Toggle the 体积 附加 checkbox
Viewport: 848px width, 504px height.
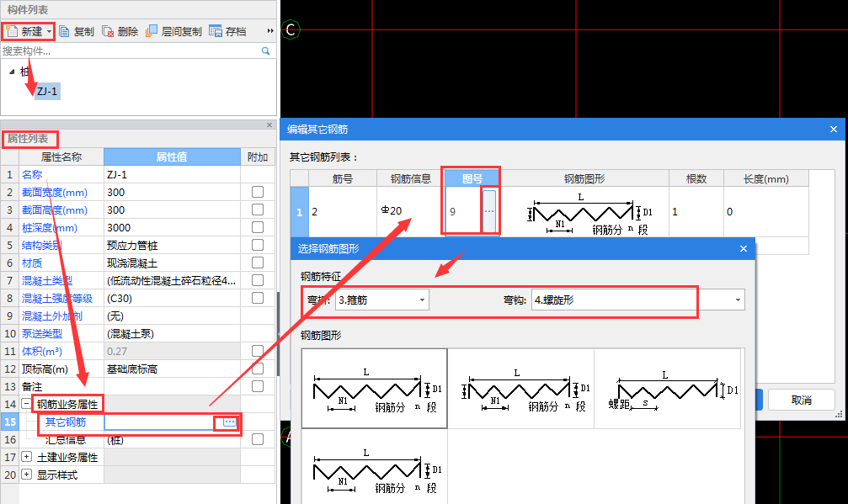coord(258,351)
